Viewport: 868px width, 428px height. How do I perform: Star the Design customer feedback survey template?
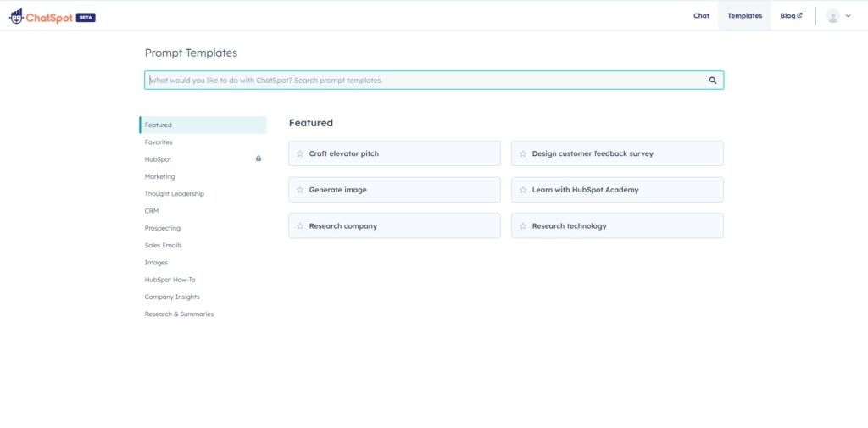[523, 153]
